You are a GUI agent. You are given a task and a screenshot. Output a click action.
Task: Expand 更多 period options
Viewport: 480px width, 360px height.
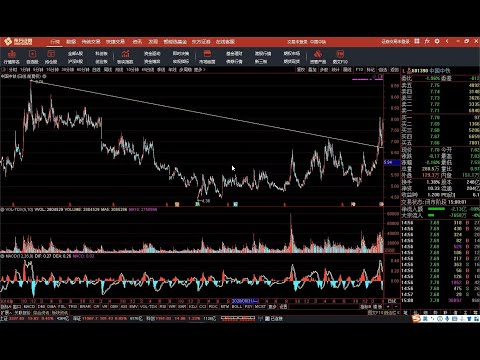point(200,70)
